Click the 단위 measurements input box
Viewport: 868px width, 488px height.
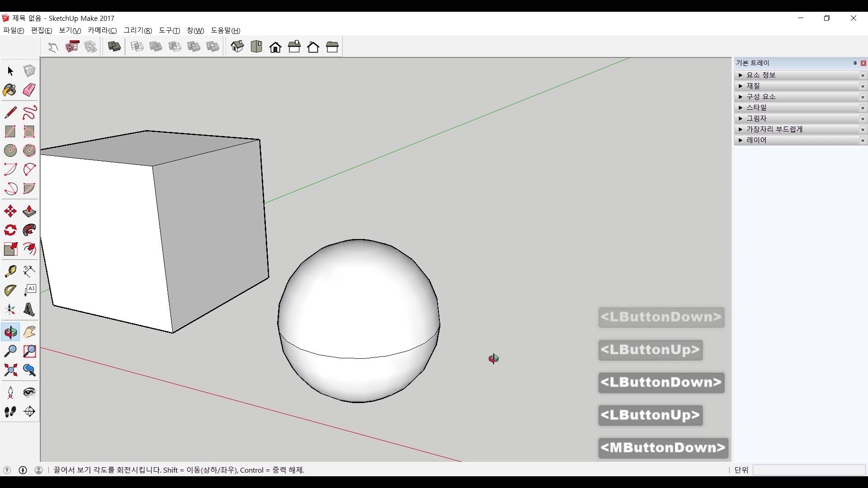[809, 470]
